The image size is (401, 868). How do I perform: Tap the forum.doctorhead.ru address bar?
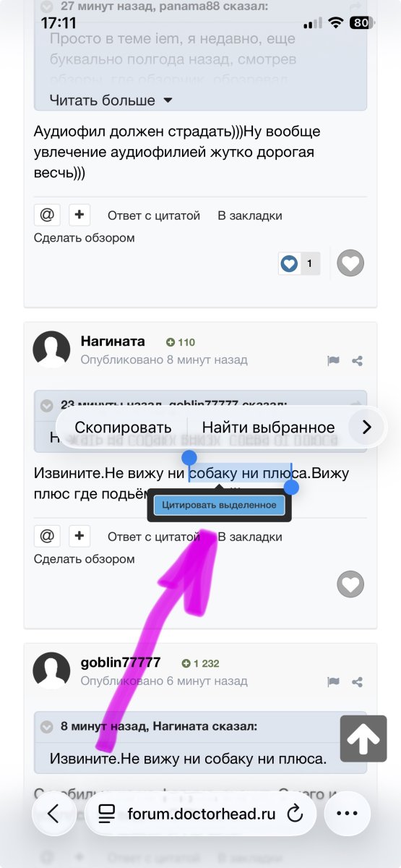(201, 813)
